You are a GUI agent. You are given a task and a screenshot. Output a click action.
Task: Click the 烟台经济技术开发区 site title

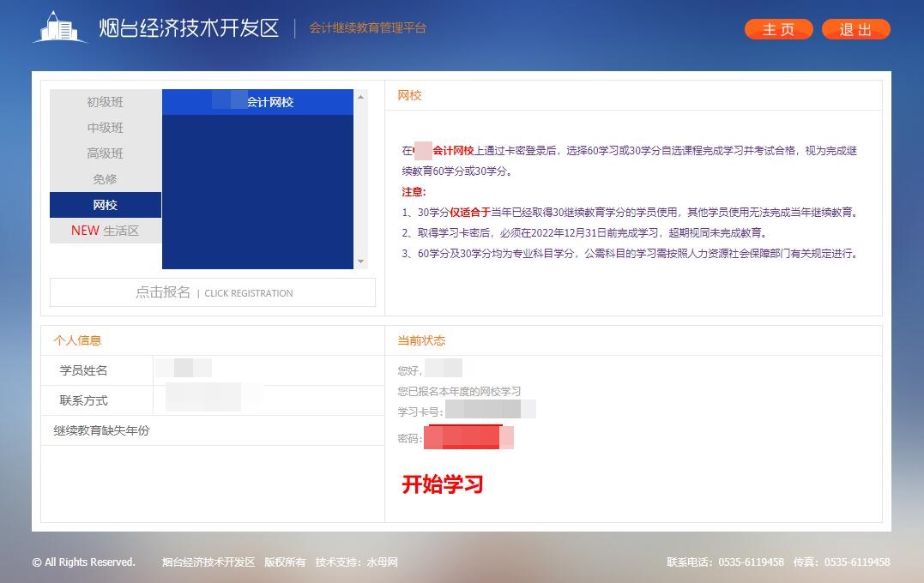tap(189, 28)
